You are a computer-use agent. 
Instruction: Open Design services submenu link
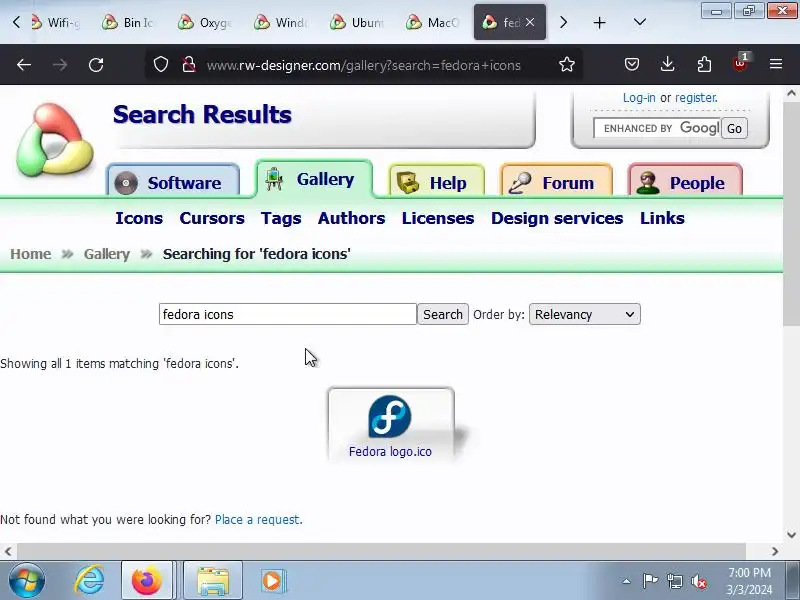tap(557, 218)
